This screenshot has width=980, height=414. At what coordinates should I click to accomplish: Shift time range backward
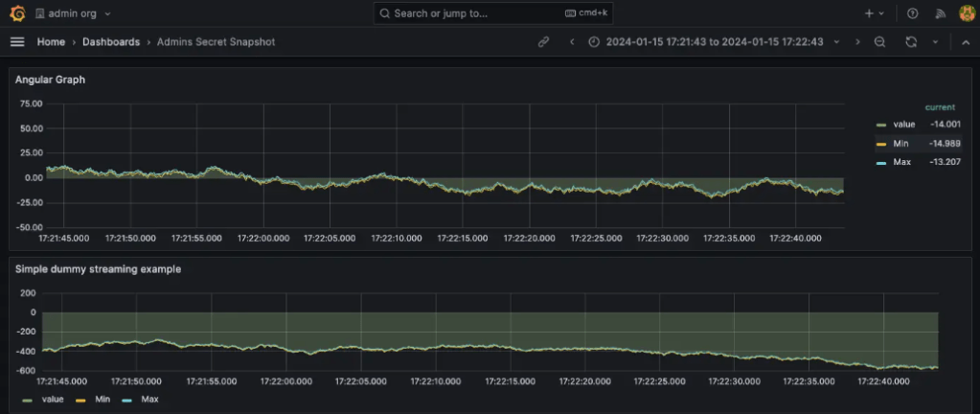click(572, 42)
